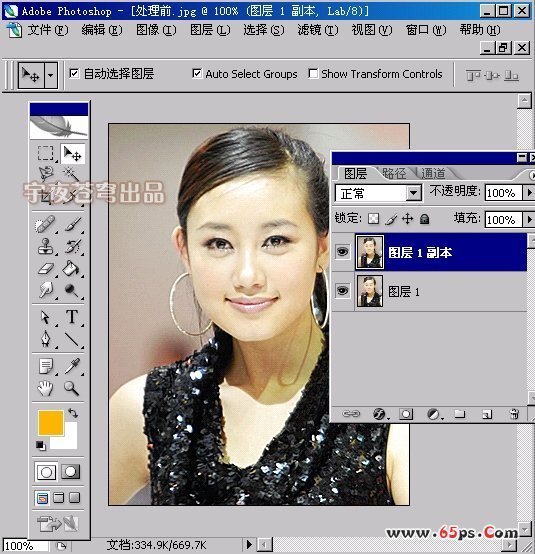
Task: Open the 编辑(E) menu
Action: coord(102,30)
